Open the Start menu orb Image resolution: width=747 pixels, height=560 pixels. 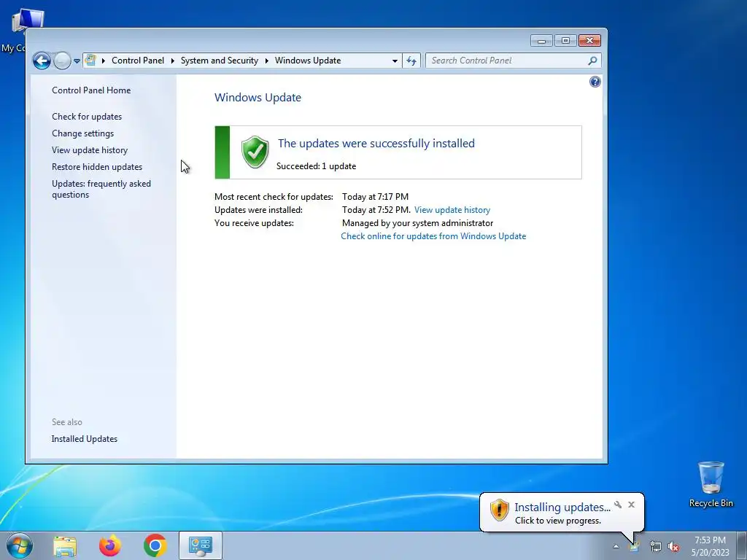pyautogui.click(x=19, y=545)
